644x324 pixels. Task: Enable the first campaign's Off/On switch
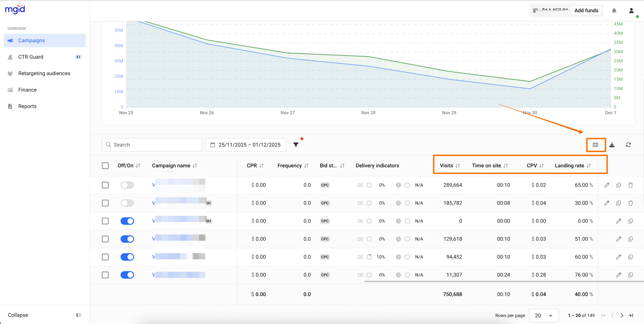click(x=127, y=185)
